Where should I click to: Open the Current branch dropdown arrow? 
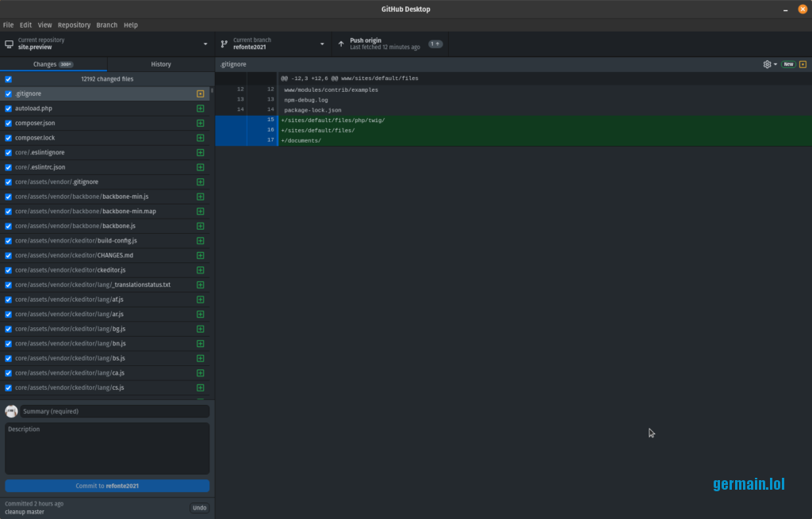click(x=322, y=44)
